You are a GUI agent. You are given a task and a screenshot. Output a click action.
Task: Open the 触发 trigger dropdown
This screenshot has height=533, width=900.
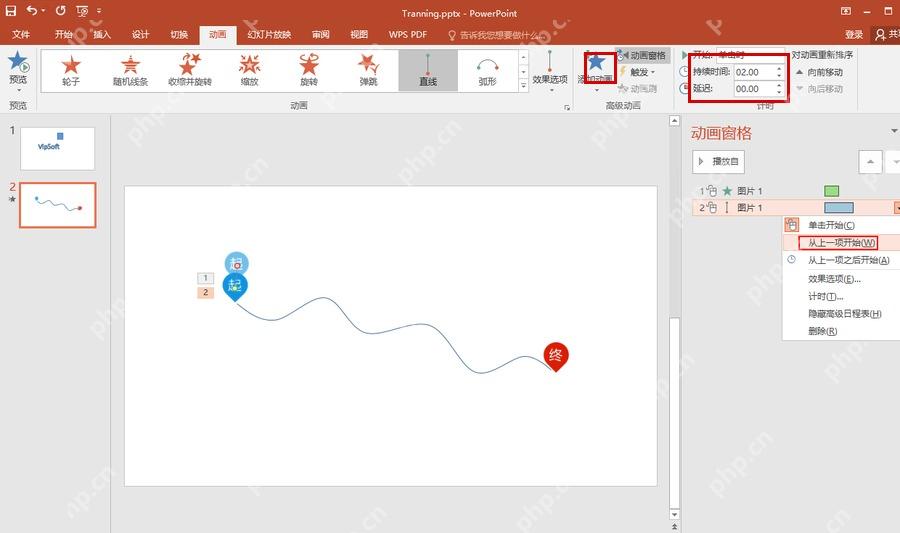point(638,72)
